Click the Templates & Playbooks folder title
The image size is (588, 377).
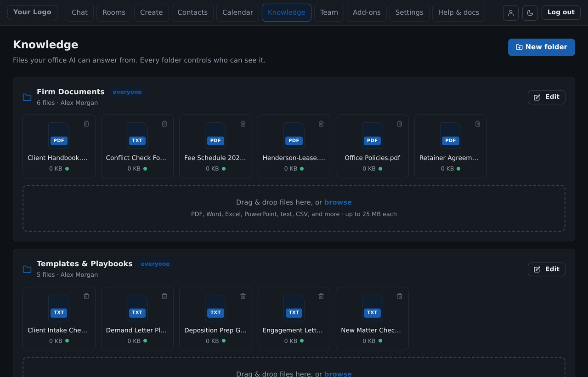(85, 263)
